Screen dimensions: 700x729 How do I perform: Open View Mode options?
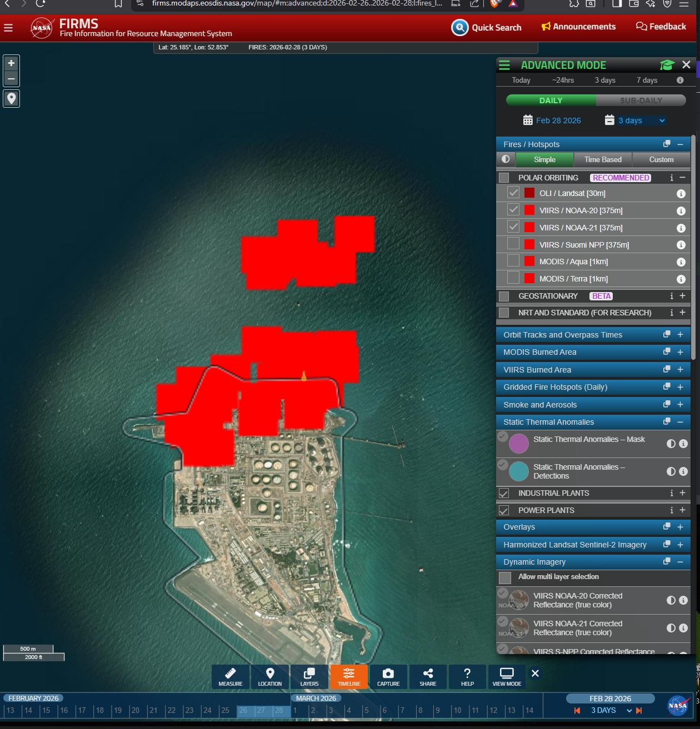pyautogui.click(x=507, y=677)
